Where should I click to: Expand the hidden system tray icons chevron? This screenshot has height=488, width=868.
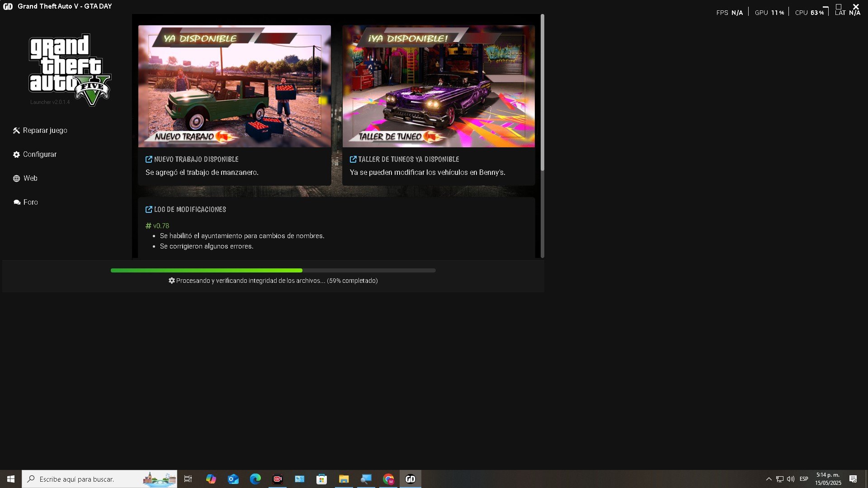pos(769,479)
